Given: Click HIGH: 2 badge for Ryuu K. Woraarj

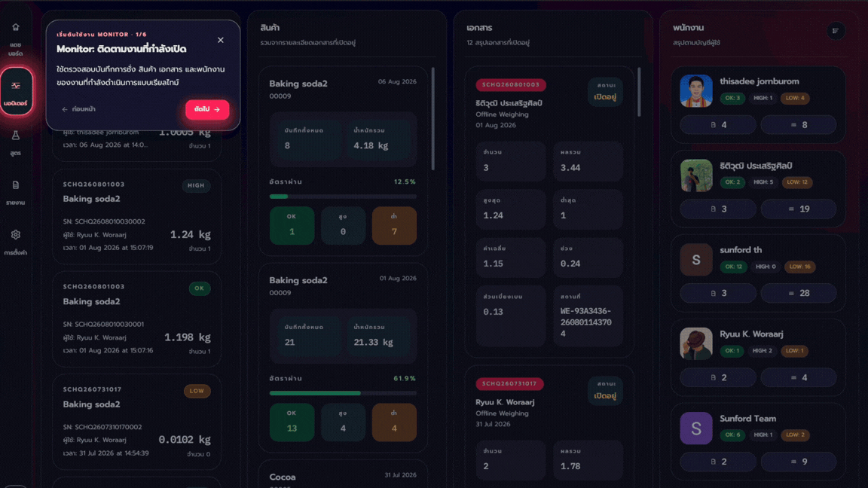Looking at the screenshot, I should click(x=763, y=351).
